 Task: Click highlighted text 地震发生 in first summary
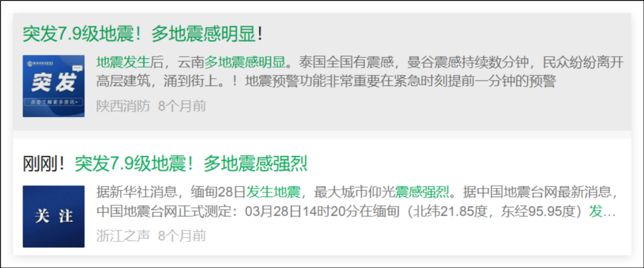(x=123, y=63)
